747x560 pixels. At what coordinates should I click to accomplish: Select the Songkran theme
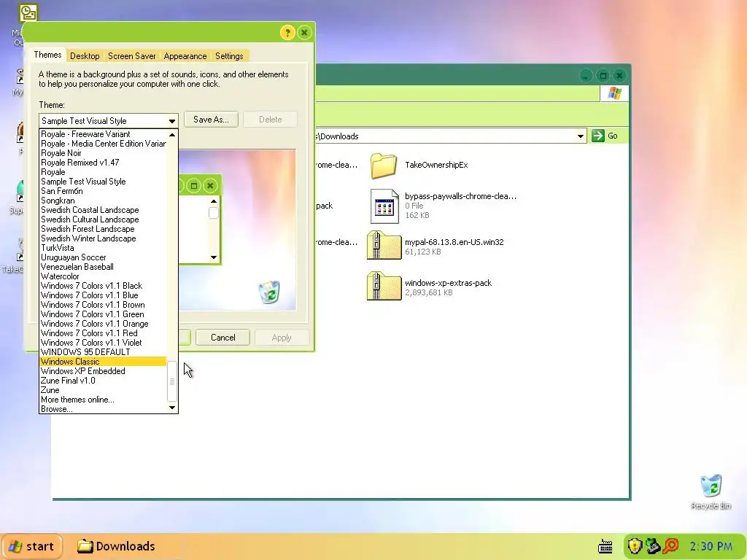103,201
